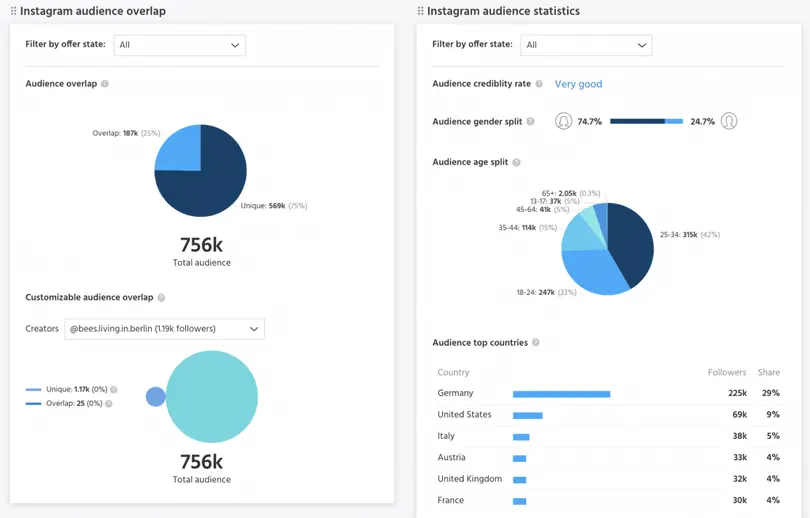Click the drag handle of Instagram audience overlap panel
Image resolution: width=810 pixels, height=518 pixels.
(x=14, y=11)
